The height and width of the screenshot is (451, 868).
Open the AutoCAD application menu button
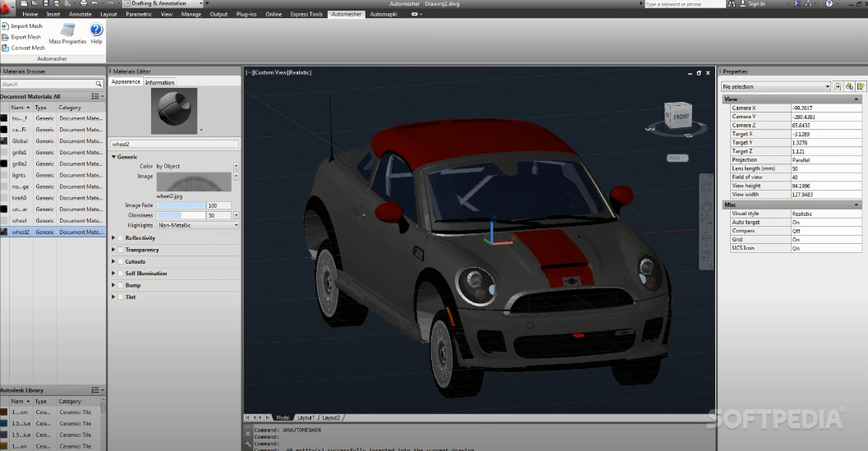tap(7, 7)
